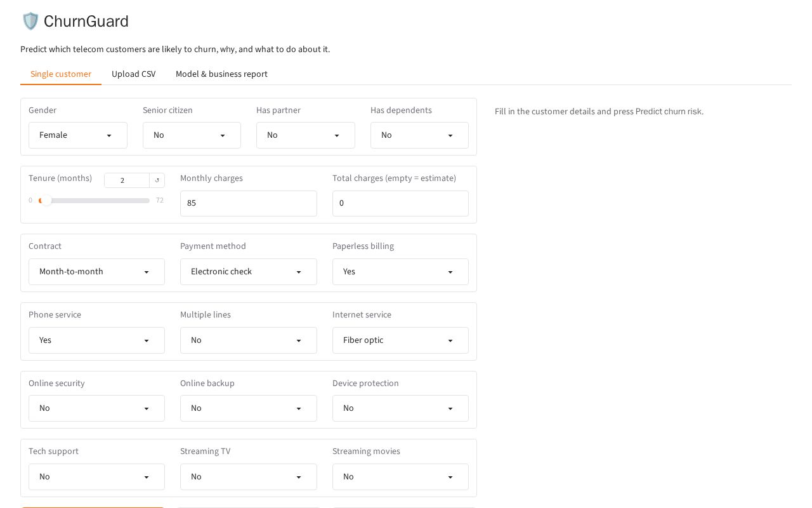Focus the Total charges input field
This screenshot has width=812, height=508.
click(x=400, y=203)
